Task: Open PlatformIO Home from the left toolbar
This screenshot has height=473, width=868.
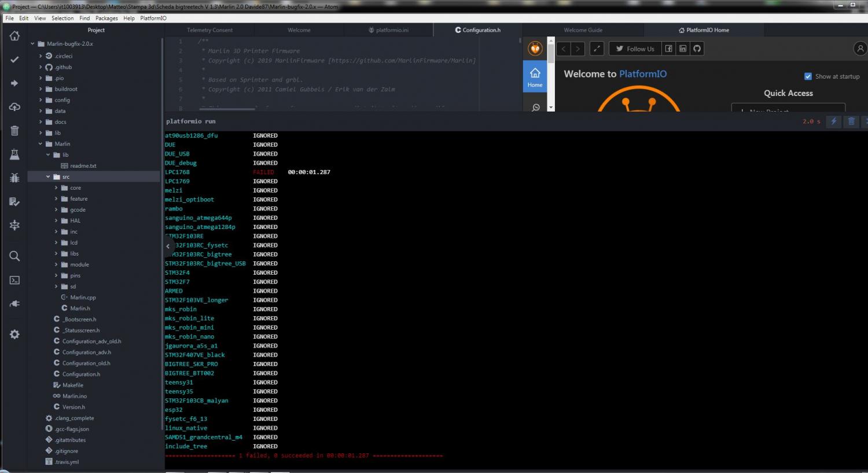Action: pos(14,36)
